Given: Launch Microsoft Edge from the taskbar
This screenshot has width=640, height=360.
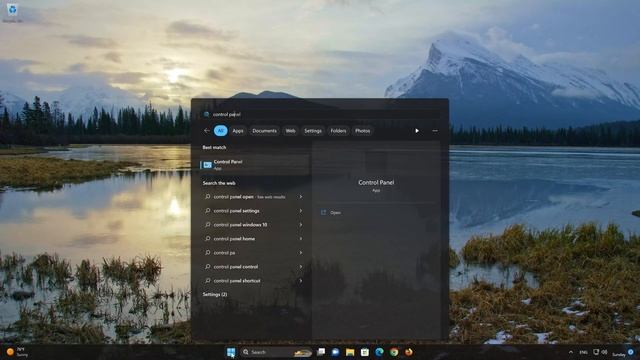Looking at the screenshot, I should tap(379, 352).
